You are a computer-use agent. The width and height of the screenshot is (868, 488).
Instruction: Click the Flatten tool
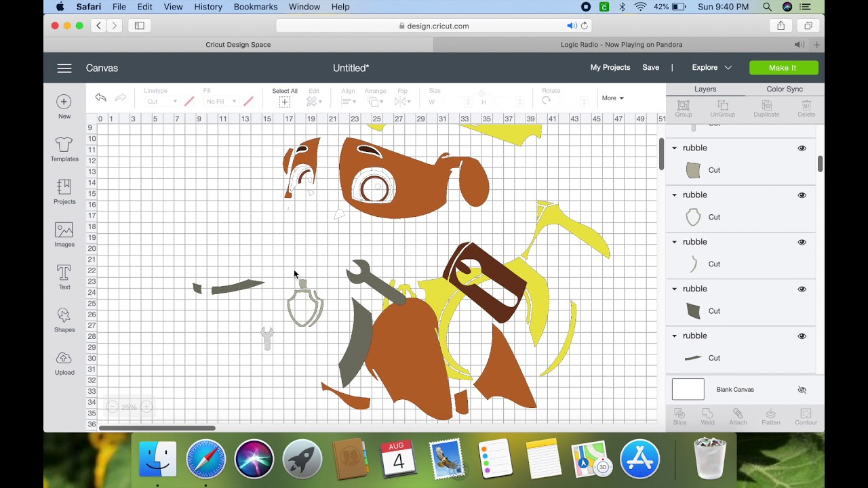click(771, 416)
